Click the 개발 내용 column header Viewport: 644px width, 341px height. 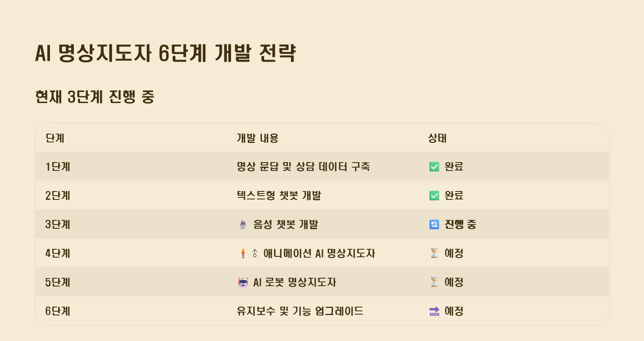click(257, 138)
